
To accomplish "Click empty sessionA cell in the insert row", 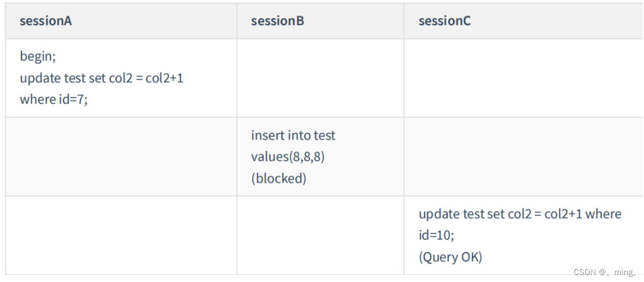I will click(x=121, y=157).
